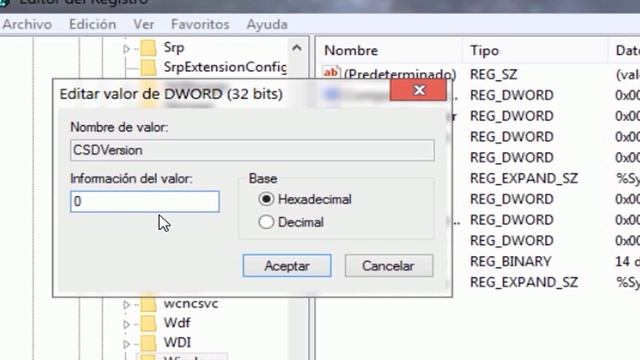
Task: Open the Ayuda menu
Action: tap(267, 24)
